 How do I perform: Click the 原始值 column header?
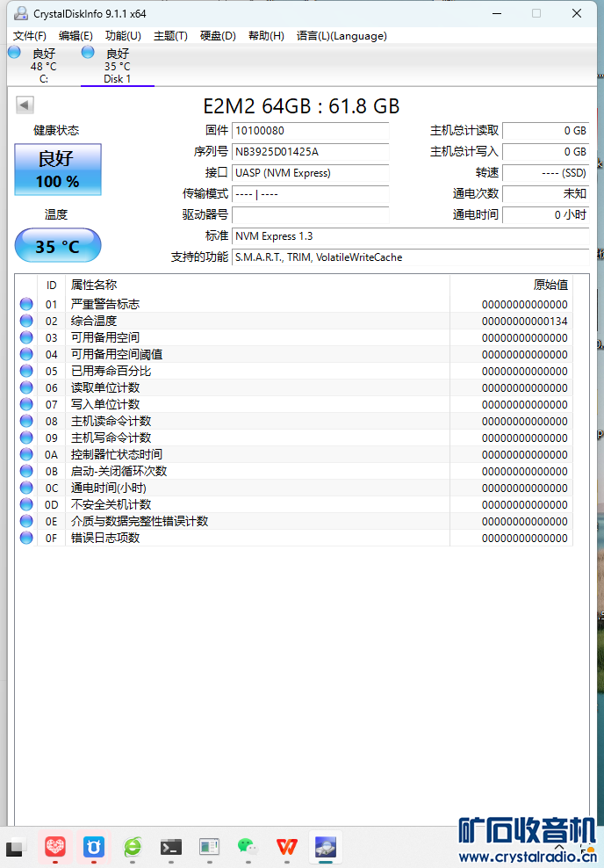point(511,286)
